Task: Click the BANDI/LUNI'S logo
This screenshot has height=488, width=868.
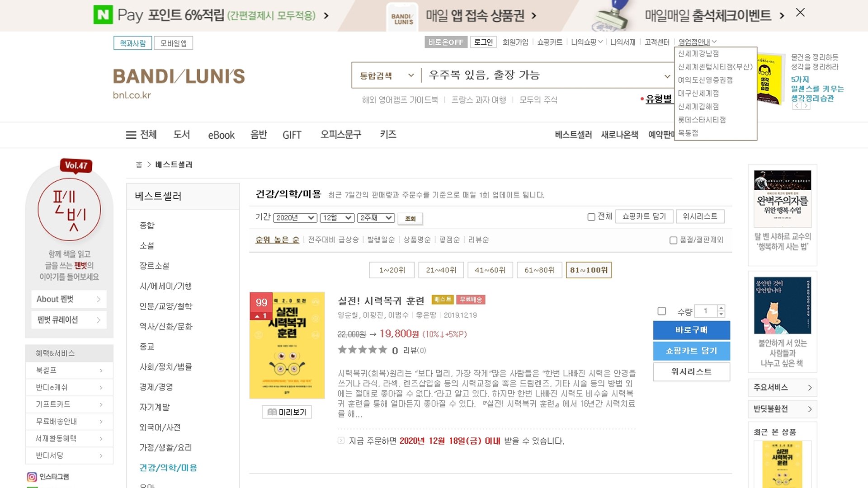Action: pos(179,76)
